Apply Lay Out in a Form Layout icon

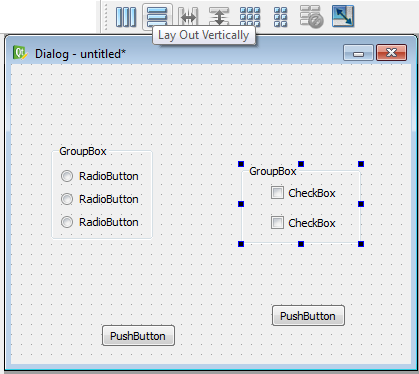point(280,17)
